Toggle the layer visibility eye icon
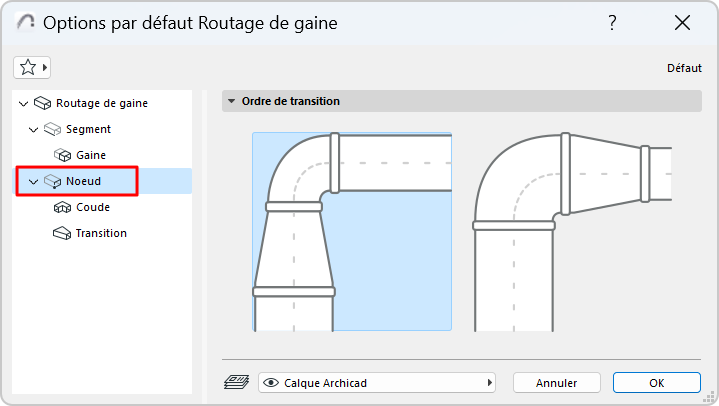This screenshot has height=406, width=719. [271, 382]
